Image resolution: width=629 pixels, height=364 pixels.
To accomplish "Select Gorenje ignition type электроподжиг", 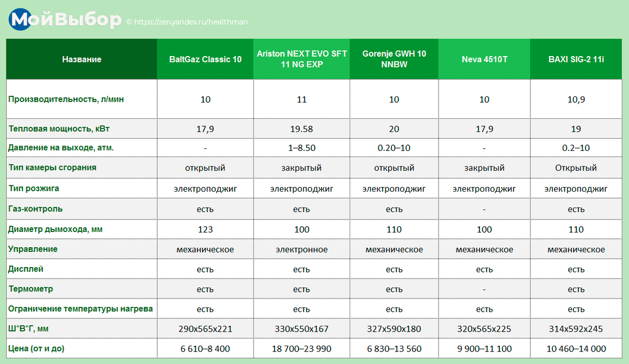I will (394, 189).
